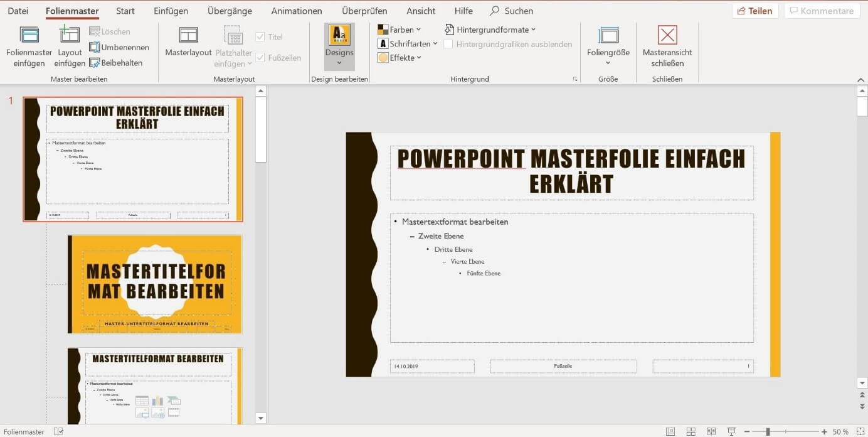
Task: Start slideshow from status bar icon
Action: coord(731,432)
